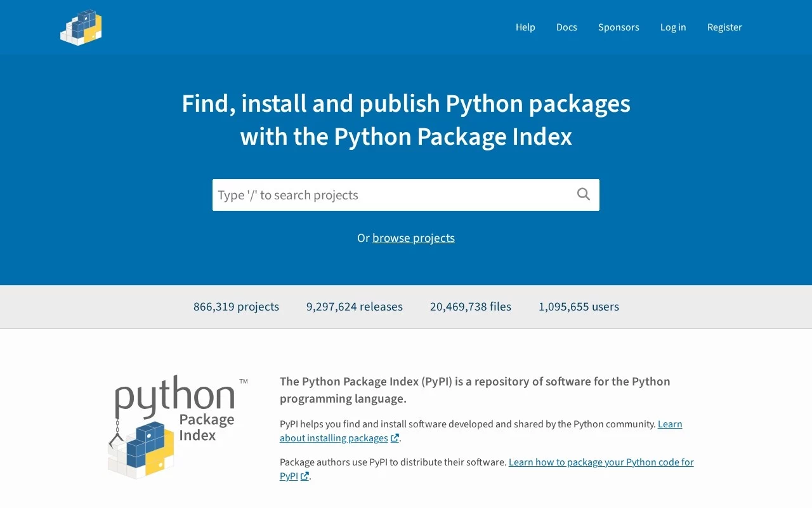
Task: Click the Find, install and publish headline
Action: pyautogui.click(x=406, y=120)
